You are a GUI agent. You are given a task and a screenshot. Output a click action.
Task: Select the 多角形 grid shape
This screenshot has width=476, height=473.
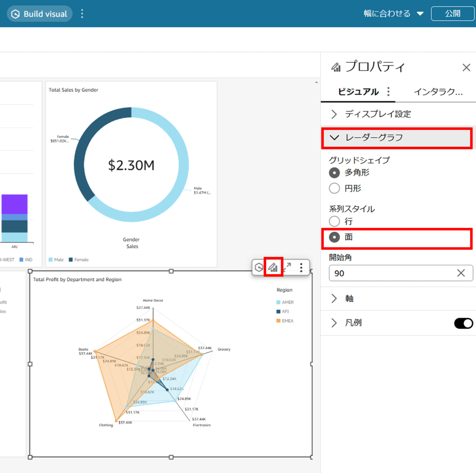(x=334, y=172)
